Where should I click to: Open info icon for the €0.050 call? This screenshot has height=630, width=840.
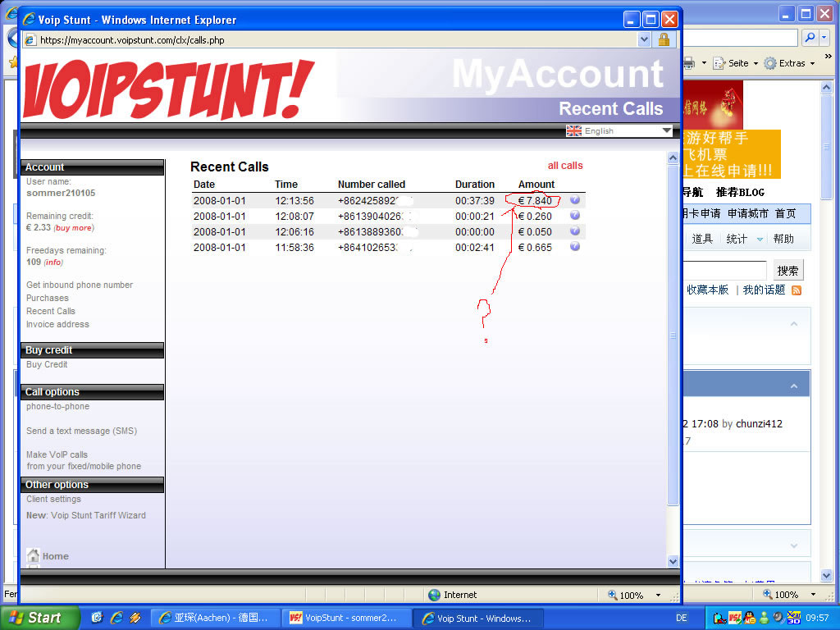click(575, 231)
